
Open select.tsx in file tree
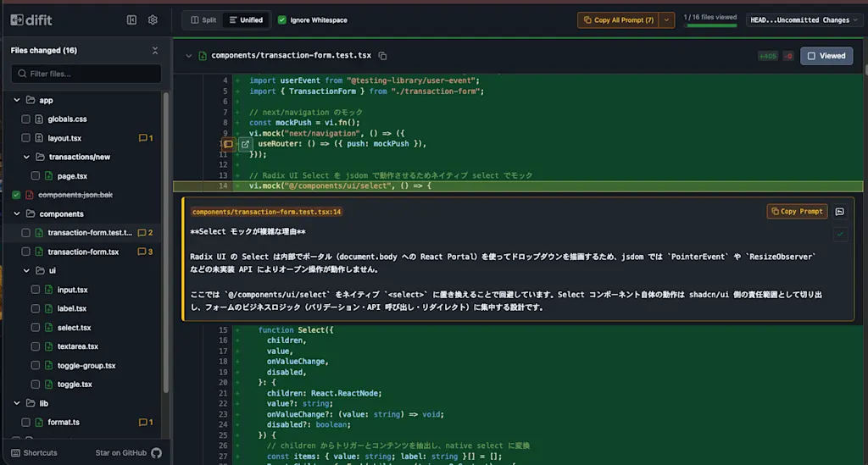(x=74, y=328)
